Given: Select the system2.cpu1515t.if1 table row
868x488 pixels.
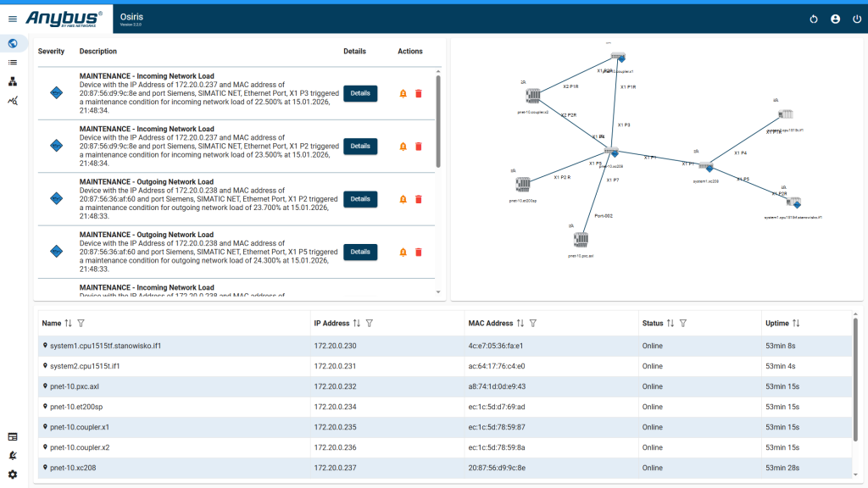Looking at the screenshot, I should 445,366.
